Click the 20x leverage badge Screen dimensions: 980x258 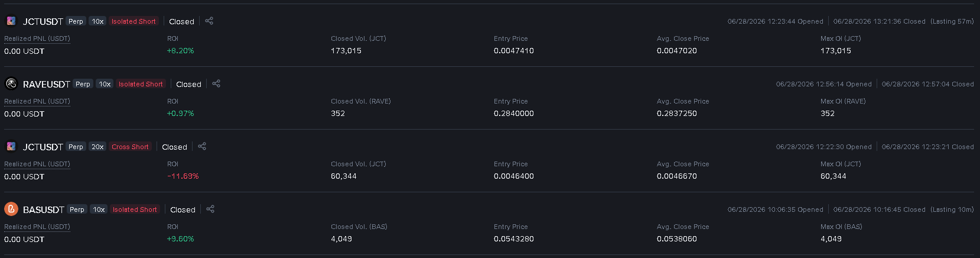pyautogui.click(x=97, y=147)
